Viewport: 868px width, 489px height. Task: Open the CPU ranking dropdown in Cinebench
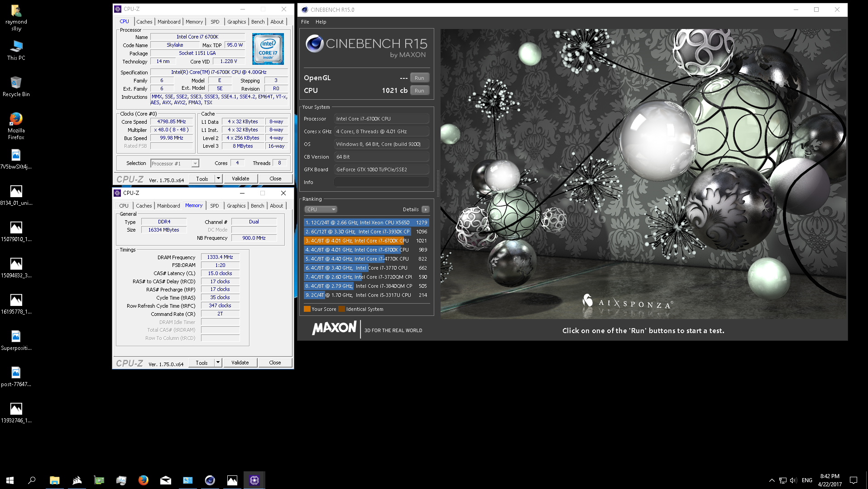(321, 209)
